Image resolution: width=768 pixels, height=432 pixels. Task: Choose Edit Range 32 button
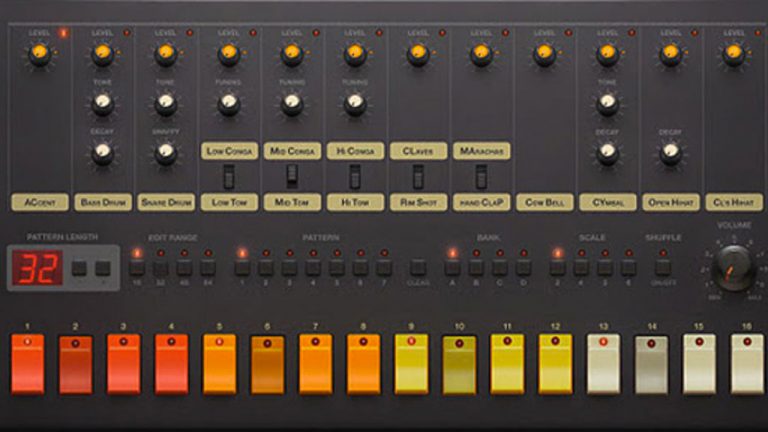tap(161, 268)
